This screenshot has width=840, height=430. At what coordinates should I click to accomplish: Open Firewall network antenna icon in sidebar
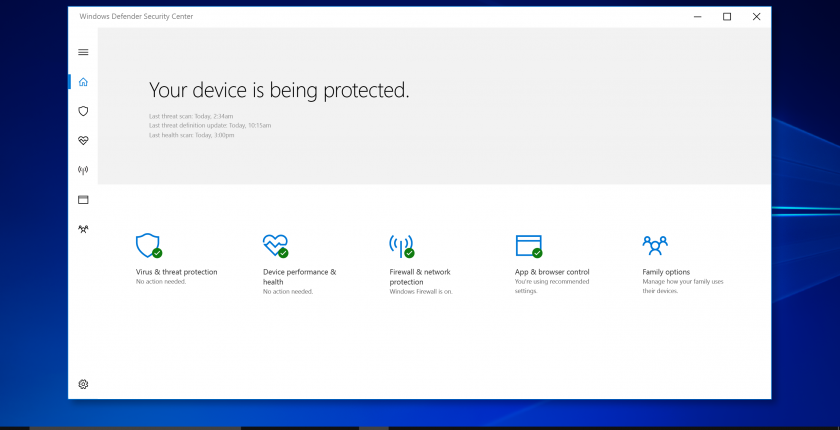(x=83, y=170)
